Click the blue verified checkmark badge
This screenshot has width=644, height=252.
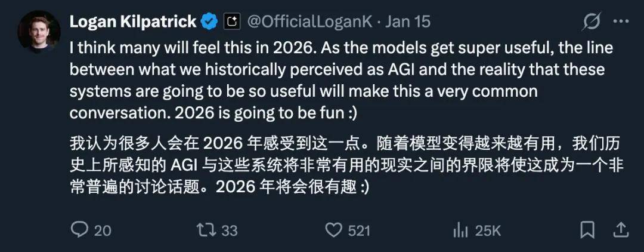pyautogui.click(x=209, y=23)
